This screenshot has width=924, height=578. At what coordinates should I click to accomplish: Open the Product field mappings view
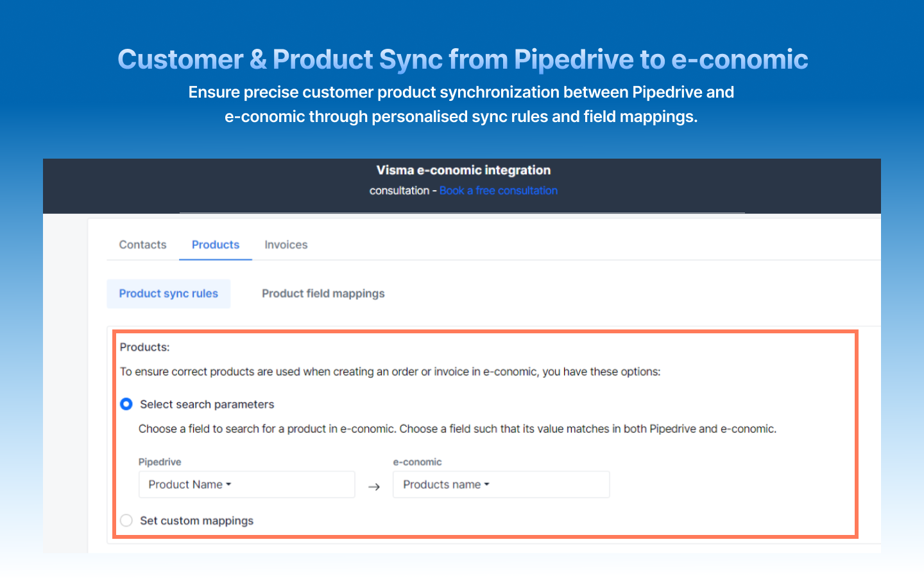tap(323, 293)
